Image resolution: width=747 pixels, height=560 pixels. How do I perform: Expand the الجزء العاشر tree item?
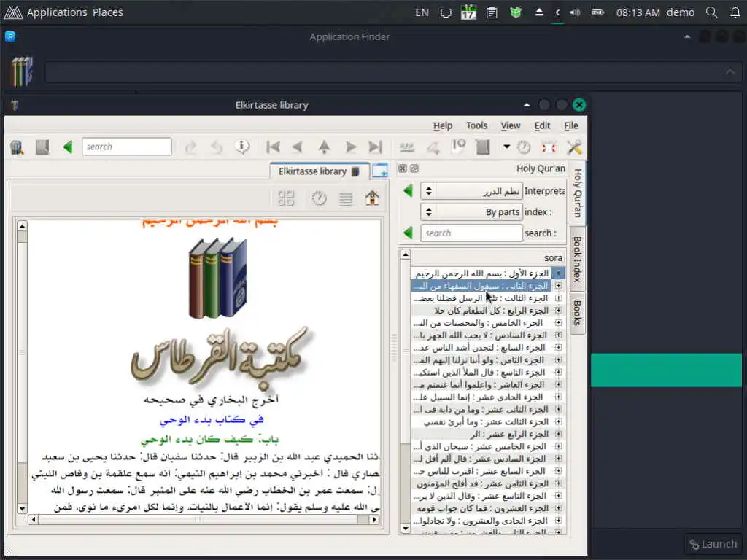[558, 385]
